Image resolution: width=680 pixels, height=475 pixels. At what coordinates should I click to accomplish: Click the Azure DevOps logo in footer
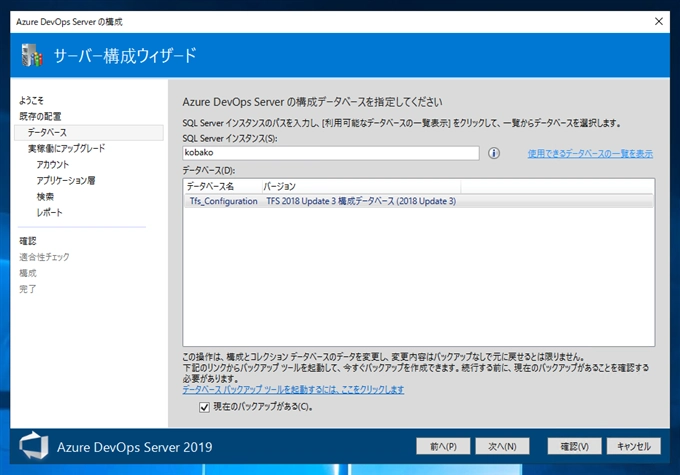point(34,446)
